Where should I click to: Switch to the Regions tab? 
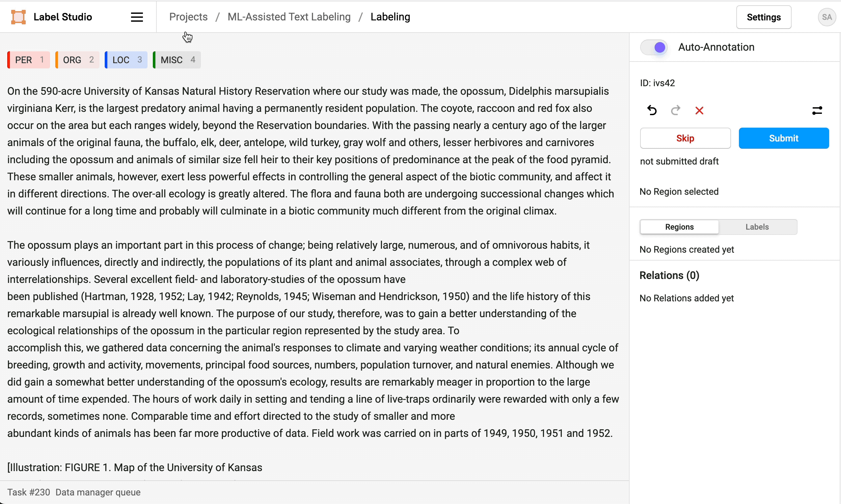(x=679, y=227)
